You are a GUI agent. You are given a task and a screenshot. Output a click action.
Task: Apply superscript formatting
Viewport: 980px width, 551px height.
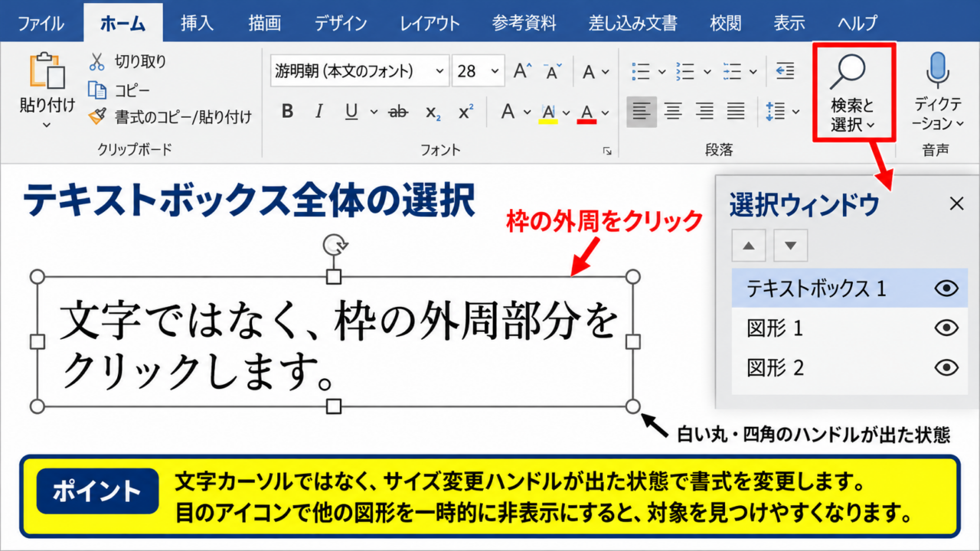465,112
